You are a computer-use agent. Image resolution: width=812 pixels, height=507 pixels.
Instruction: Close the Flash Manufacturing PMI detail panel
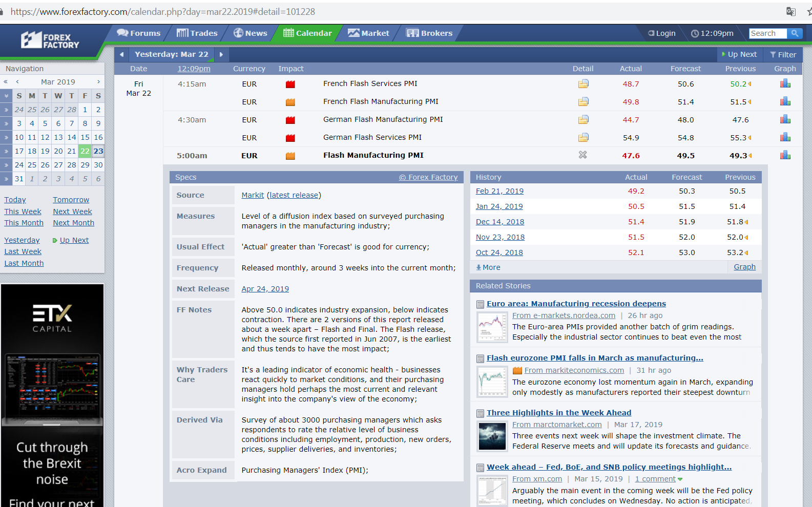pyautogui.click(x=582, y=155)
